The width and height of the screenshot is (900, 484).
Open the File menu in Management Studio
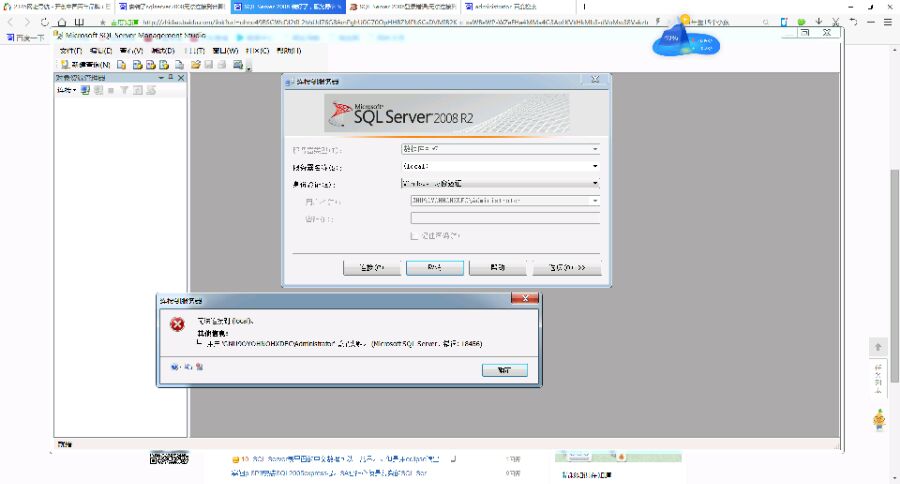click(x=71, y=51)
